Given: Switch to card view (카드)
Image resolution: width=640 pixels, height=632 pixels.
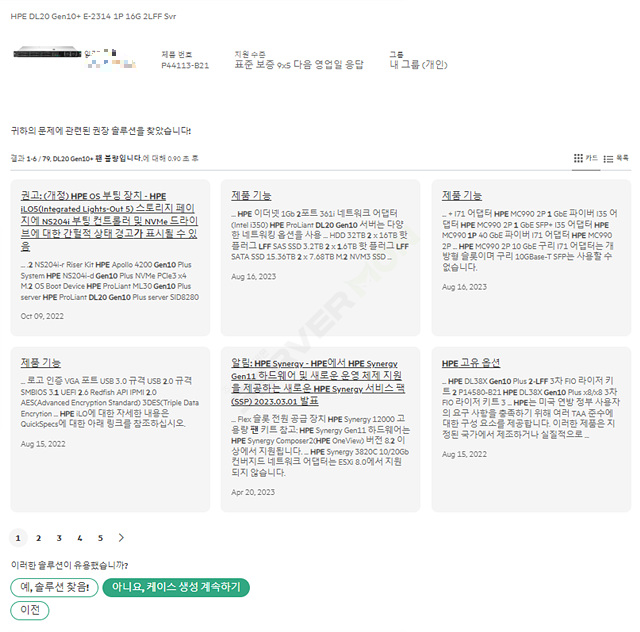Looking at the screenshot, I should coord(586,158).
